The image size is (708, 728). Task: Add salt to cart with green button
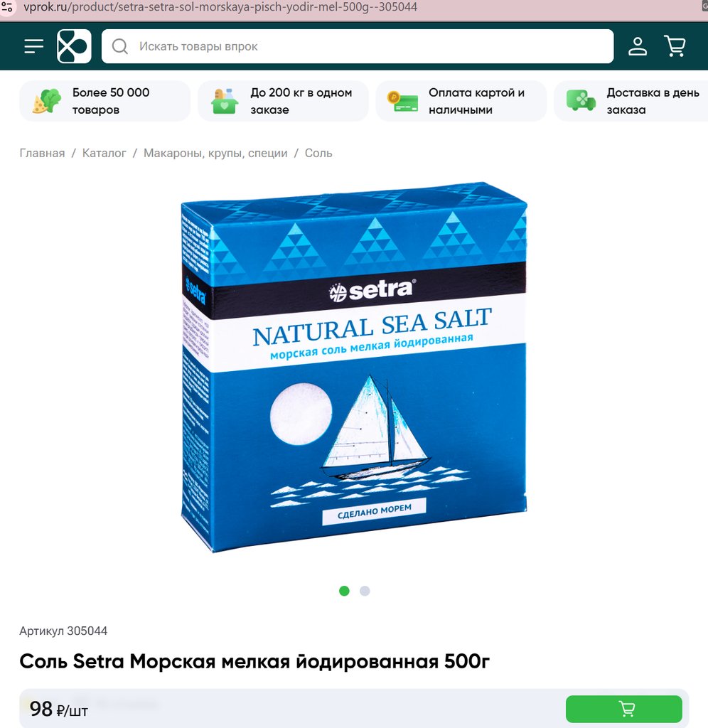coord(624,709)
